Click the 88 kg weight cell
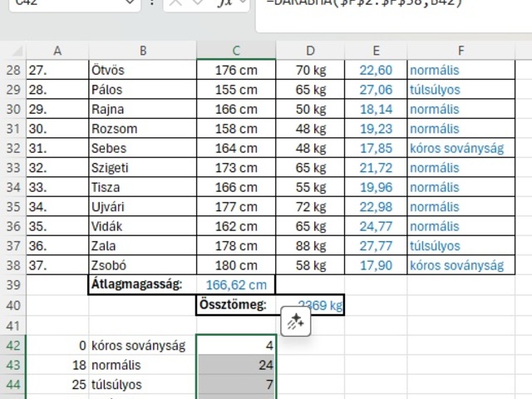Viewport: 532px width, 399px height. point(310,246)
